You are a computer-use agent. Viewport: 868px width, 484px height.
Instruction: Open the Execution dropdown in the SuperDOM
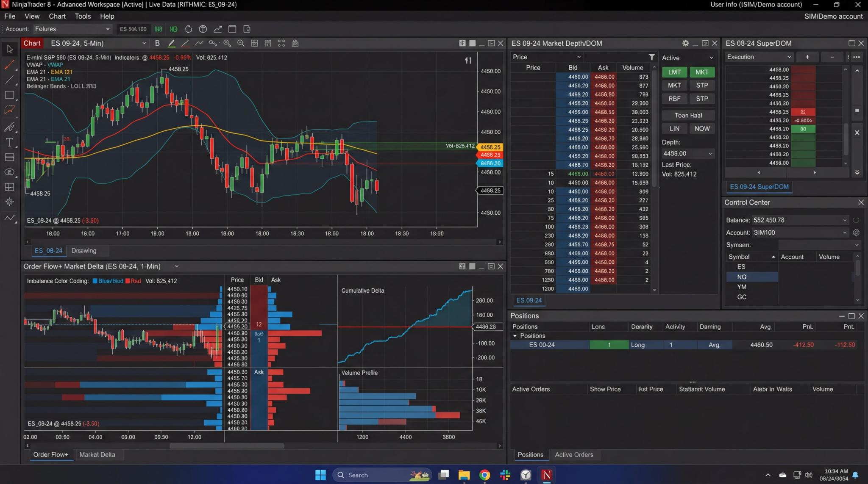pyautogui.click(x=759, y=57)
